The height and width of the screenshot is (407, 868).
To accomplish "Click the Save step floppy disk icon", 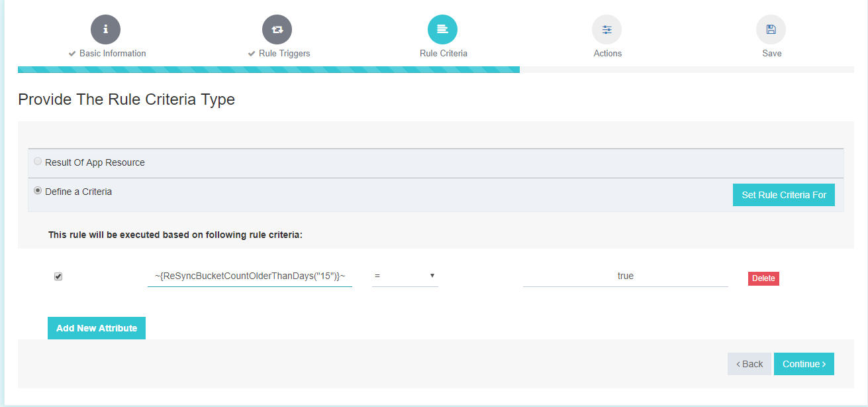I will pyautogui.click(x=771, y=29).
